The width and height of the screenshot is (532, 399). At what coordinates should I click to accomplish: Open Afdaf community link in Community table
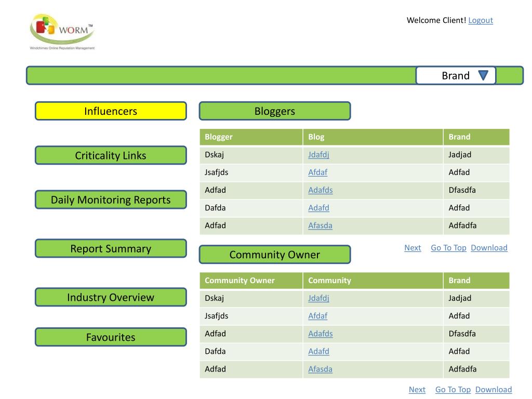317,316
